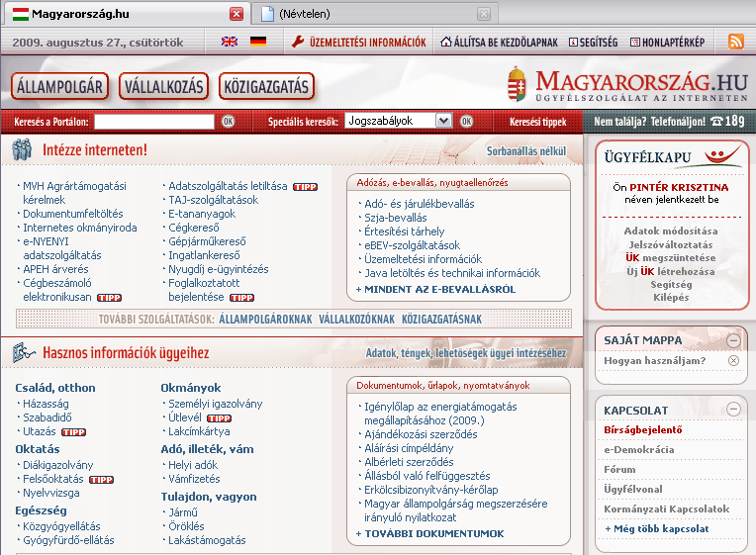Image resolution: width=756 pixels, height=555 pixels.
Task: Click the wrench icon for Üzemeltetési információk
Action: [x=298, y=42]
